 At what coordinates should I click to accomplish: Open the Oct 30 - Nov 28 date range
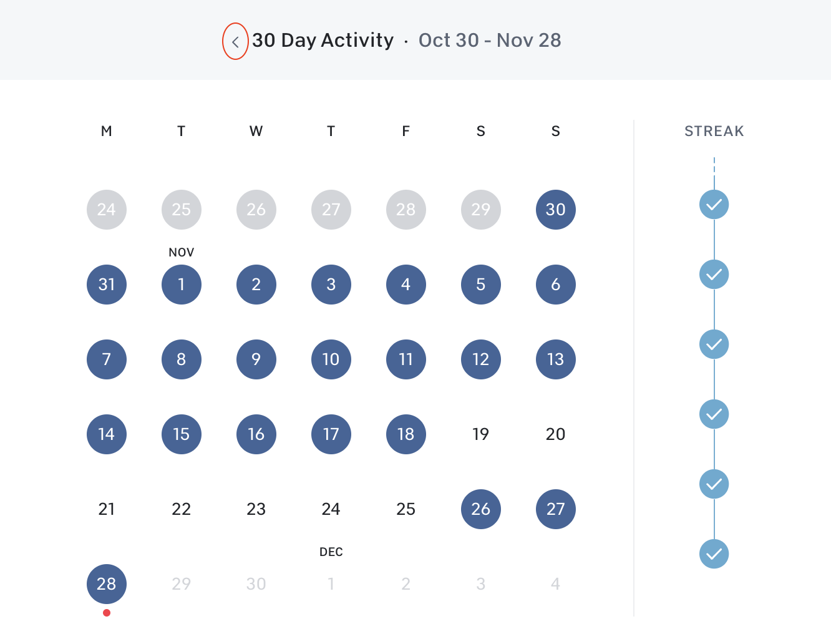point(490,41)
